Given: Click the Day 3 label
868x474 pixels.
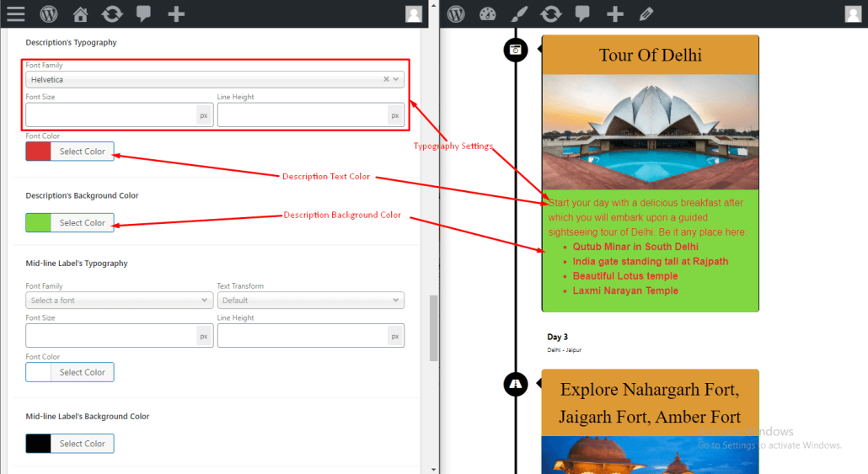Looking at the screenshot, I should 557,337.
